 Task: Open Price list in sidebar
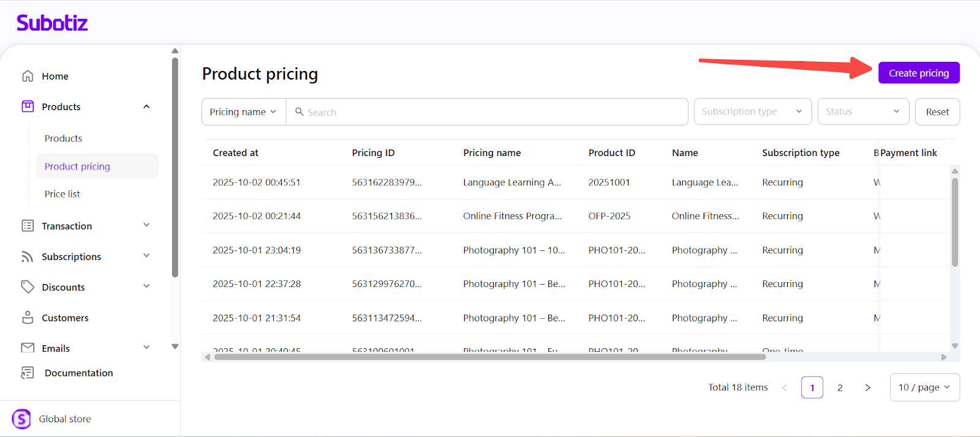click(x=62, y=194)
